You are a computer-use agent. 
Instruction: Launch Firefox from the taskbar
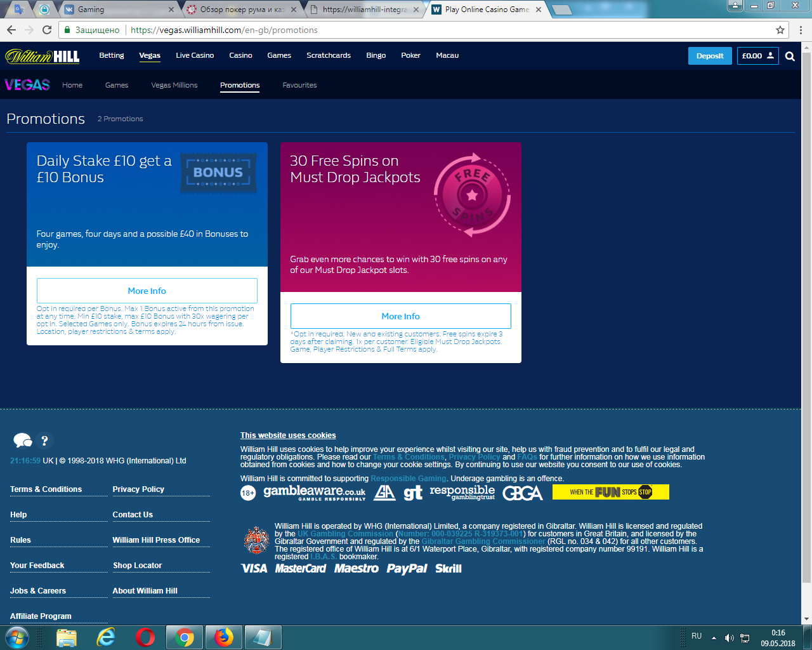point(224,637)
